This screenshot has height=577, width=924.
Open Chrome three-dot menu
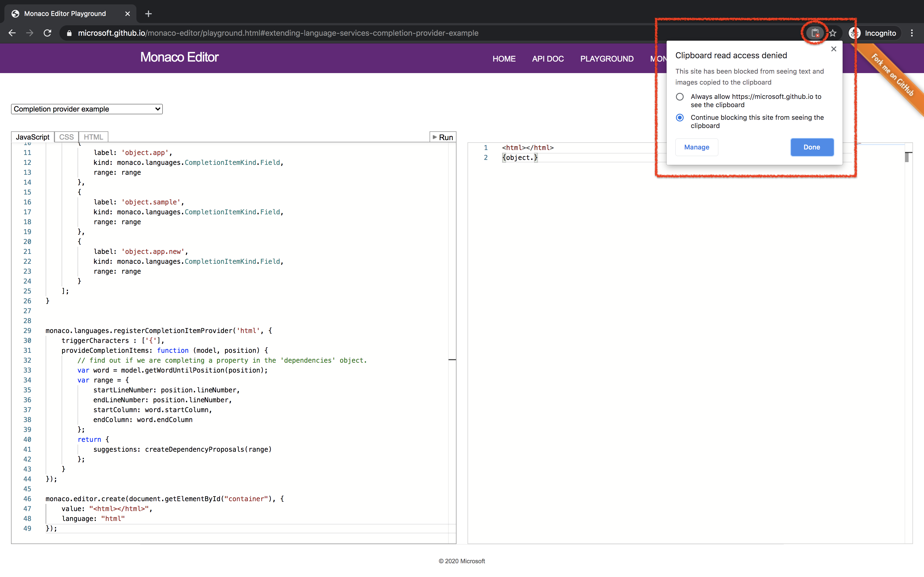coord(912,33)
